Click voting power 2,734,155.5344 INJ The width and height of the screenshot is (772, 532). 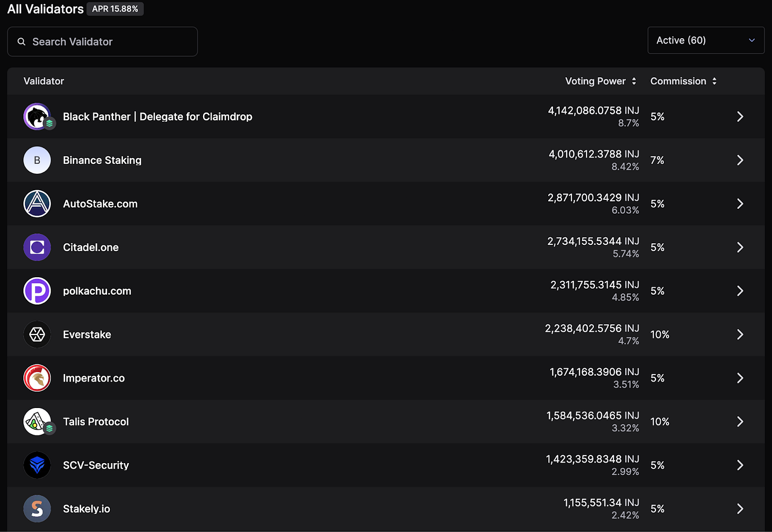click(593, 241)
